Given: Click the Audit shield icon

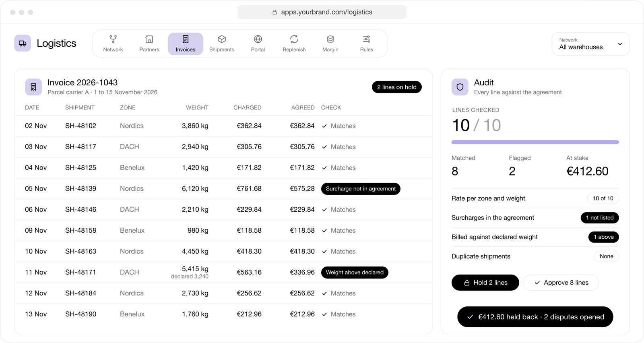Looking at the screenshot, I should coord(460,87).
